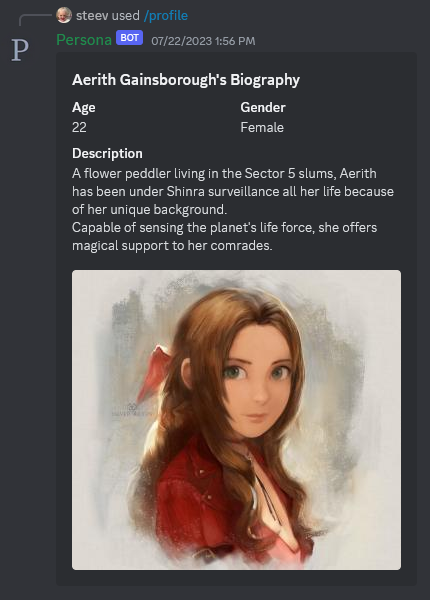Image resolution: width=430 pixels, height=600 pixels.
Task: Click the artist watermark on the portrait
Action: click(x=132, y=410)
